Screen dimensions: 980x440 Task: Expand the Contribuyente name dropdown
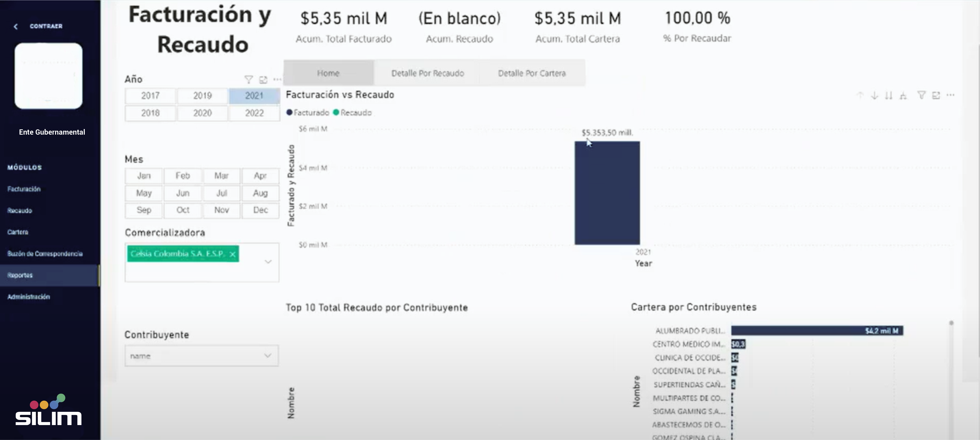pyautogui.click(x=202, y=356)
